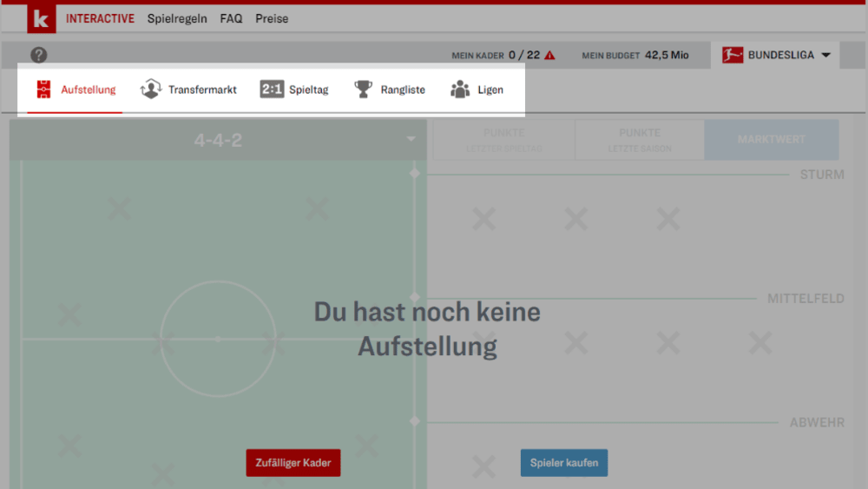The image size is (868, 489).
Task: Expand the 4-4-2 formation selector
Action: [218, 140]
